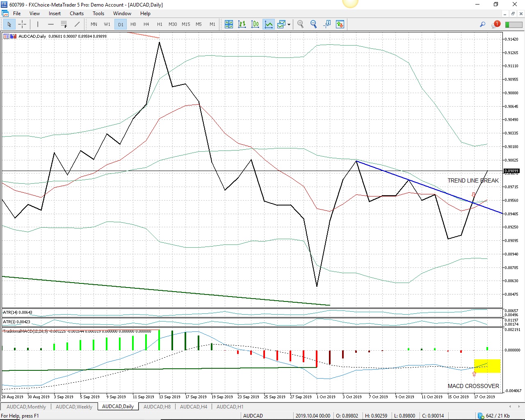Open the Insert menu
The height and width of the screenshot is (420, 525).
point(55,14)
